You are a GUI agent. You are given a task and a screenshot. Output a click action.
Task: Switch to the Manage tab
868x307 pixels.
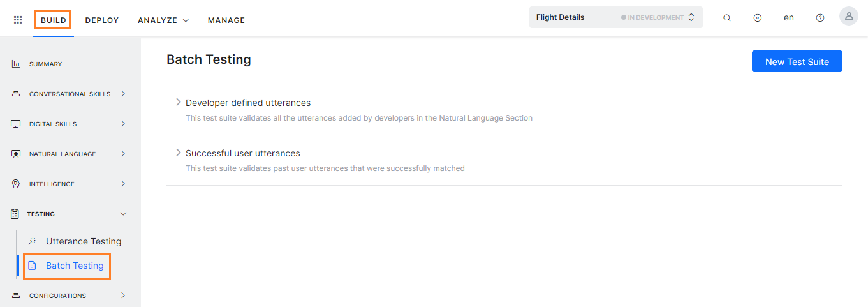pos(226,20)
